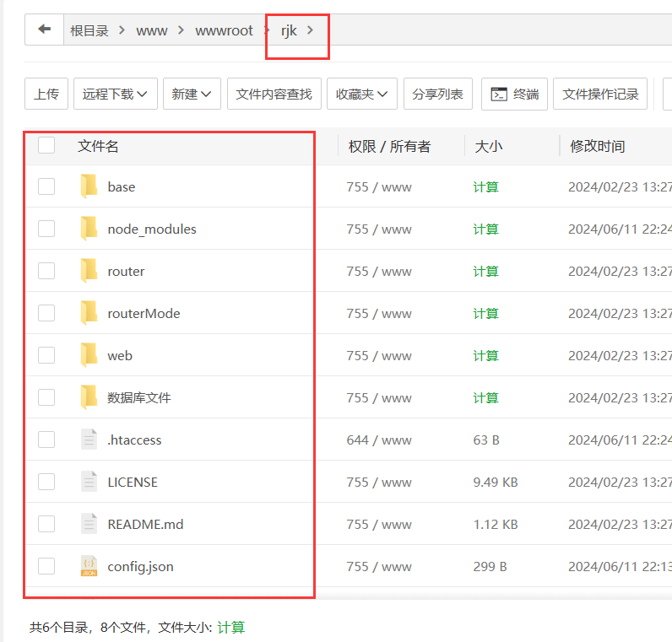
Task: Click size value 299 B
Action: (490, 567)
